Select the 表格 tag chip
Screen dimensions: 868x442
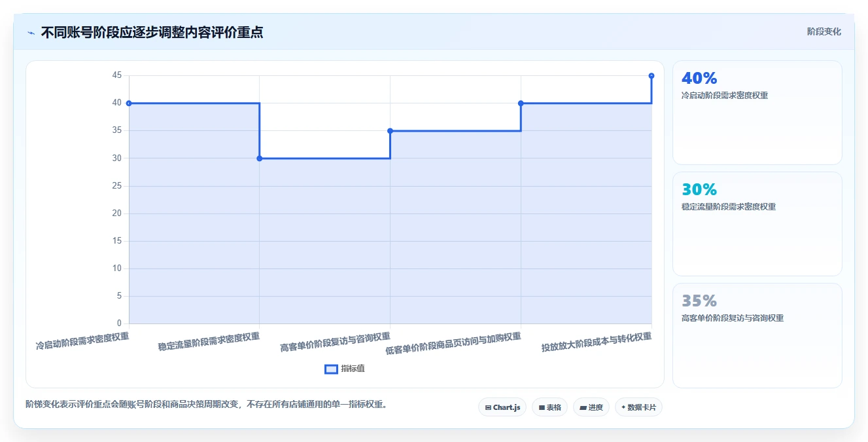point(549,407)
